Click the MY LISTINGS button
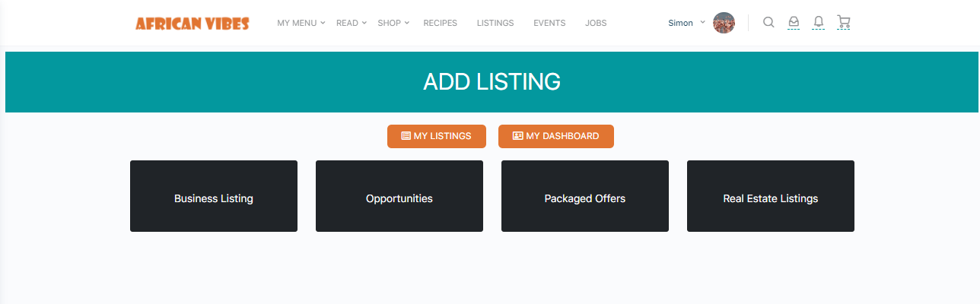This screenshot has width=980, height=304. click(x=437, y=136)
